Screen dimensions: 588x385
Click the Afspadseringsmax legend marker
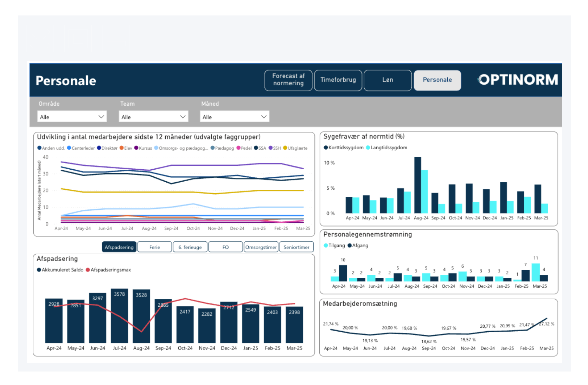(88, 270)
